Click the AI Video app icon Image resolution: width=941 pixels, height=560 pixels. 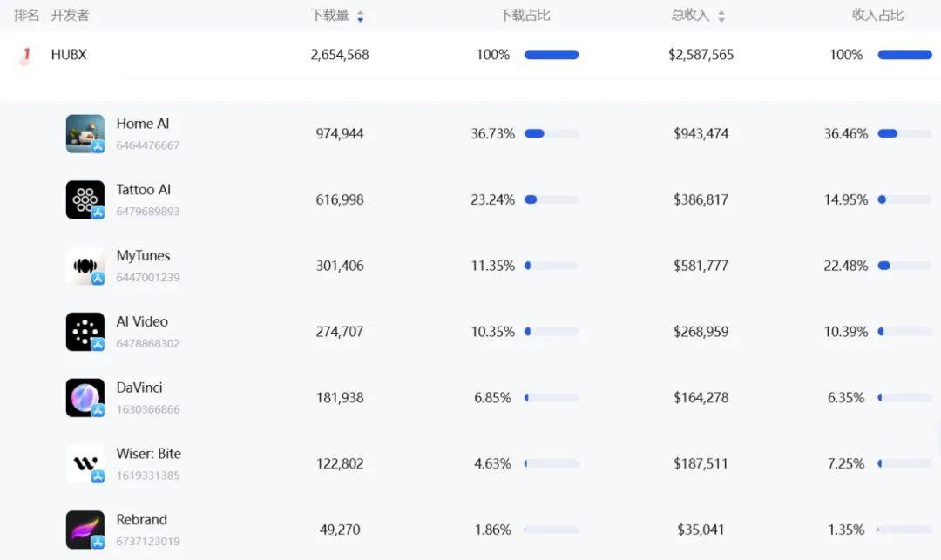pyautogui.click(x=85, y=332)
